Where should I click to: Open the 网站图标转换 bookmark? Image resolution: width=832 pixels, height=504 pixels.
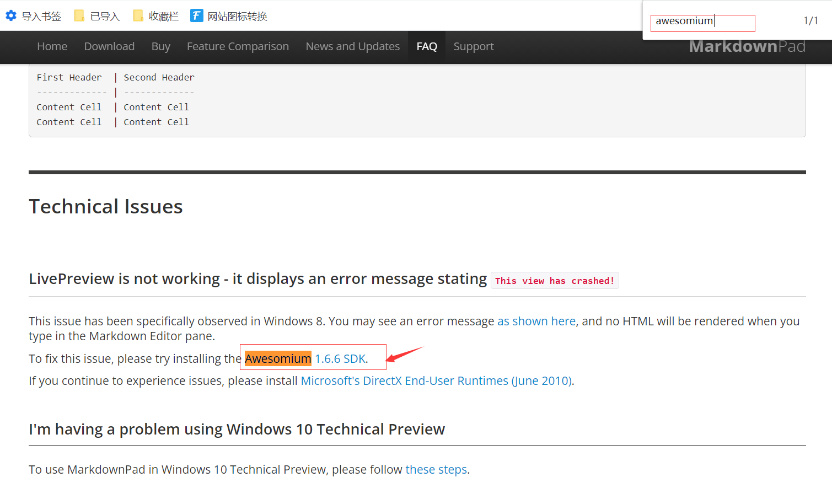pos(229,17)
